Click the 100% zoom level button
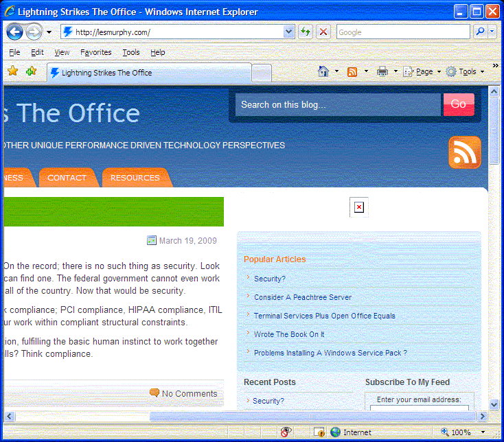Image resolution: width=504 pixels, height=442 pixels. coord(457,432)
